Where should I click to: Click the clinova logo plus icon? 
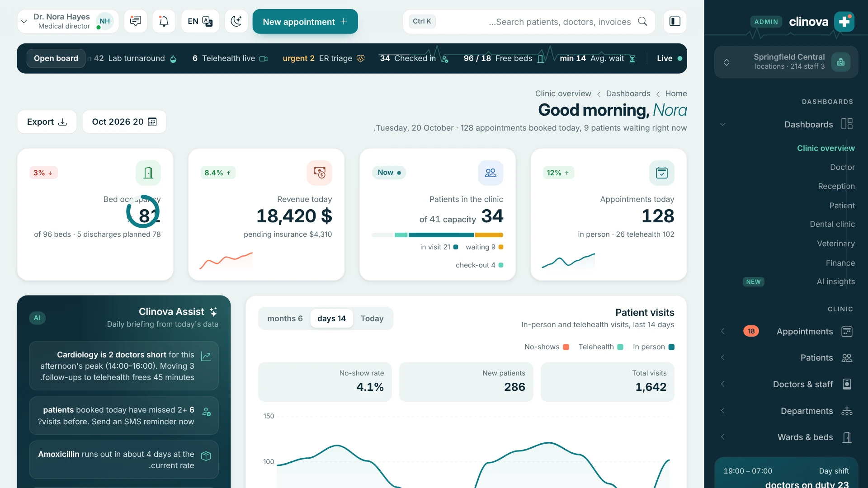click(x=844, y=21)
